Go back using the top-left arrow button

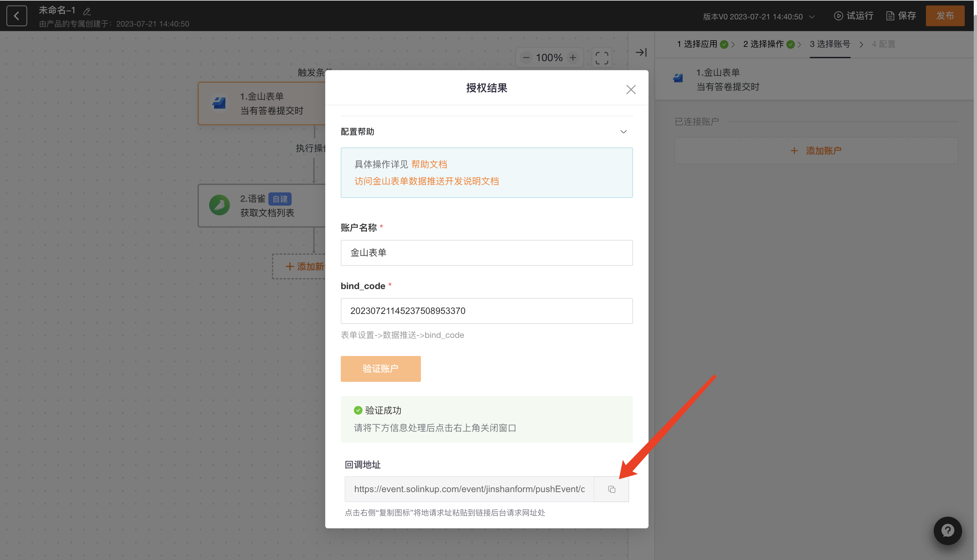point(16,16)
